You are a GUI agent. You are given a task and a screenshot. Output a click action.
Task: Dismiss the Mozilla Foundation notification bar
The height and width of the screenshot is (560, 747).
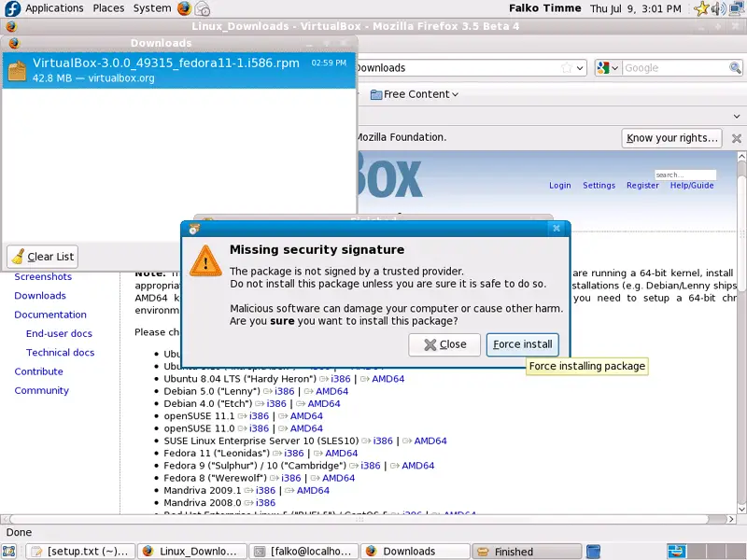coord(737,138)
